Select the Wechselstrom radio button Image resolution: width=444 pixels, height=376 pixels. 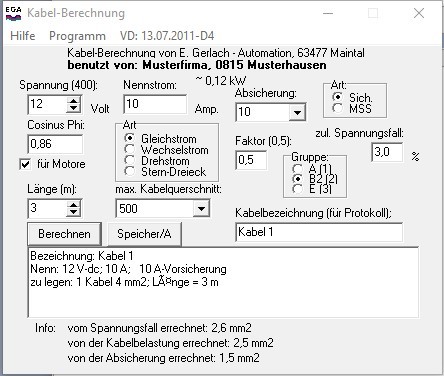tap(129, 150)
